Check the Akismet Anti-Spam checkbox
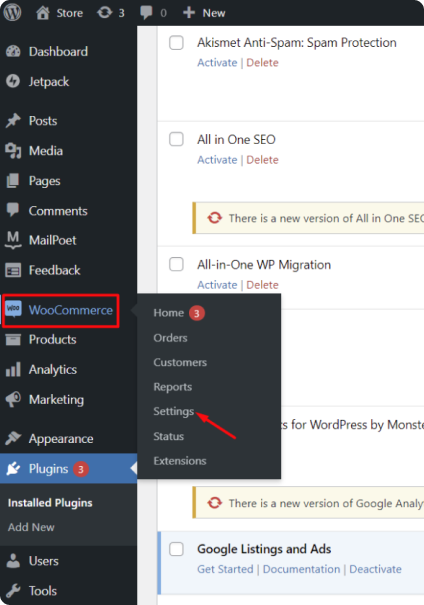Viewport: 424px width, 605px height. click(176, 42)
